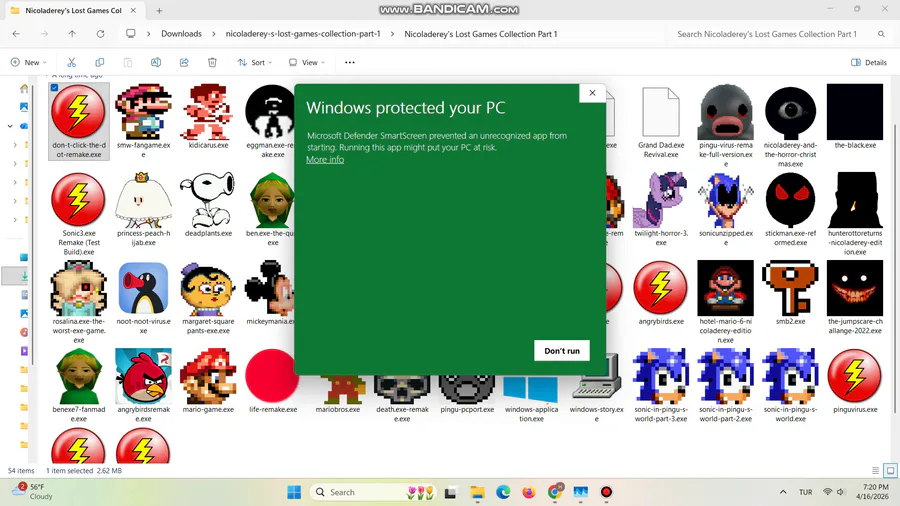Select hunterottoreturns-nicoladerey-edition.exe icon
This screenshot has width=900, height=506.
855,200
